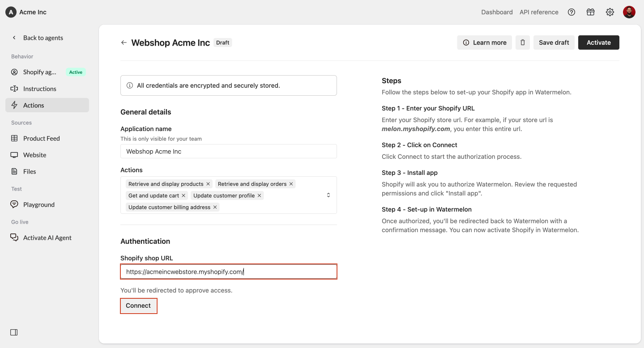Open the gift box icon
Viewport: 644px width, 348px height.
(x=591, y=12)
